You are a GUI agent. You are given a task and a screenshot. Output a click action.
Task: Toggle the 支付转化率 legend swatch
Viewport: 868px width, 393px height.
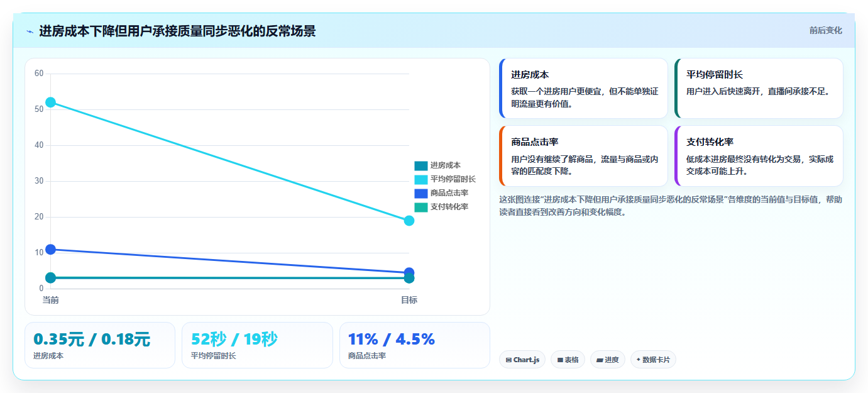(x=420, y=207)
